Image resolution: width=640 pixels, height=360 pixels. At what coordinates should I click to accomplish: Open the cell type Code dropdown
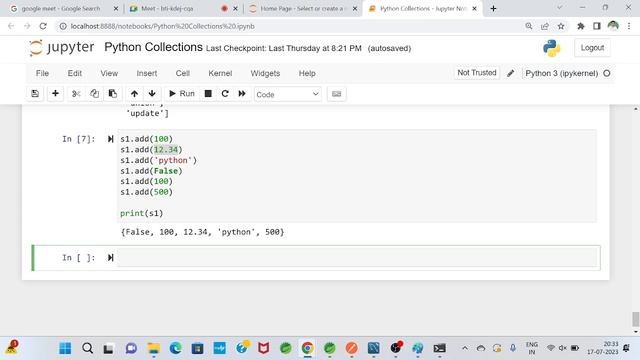tap(287, 94)
